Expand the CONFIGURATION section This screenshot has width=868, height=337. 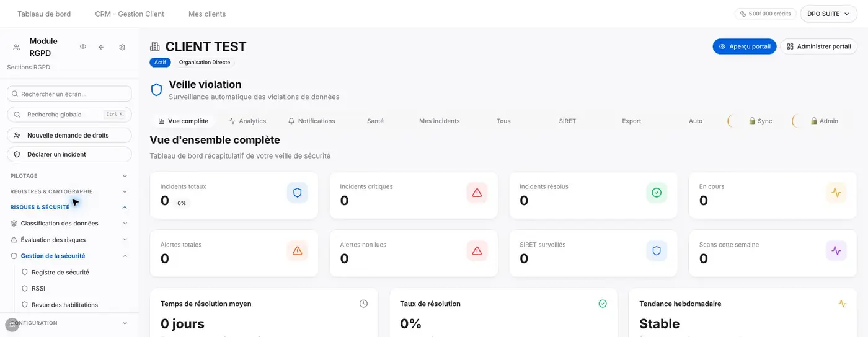pos(69,323)
